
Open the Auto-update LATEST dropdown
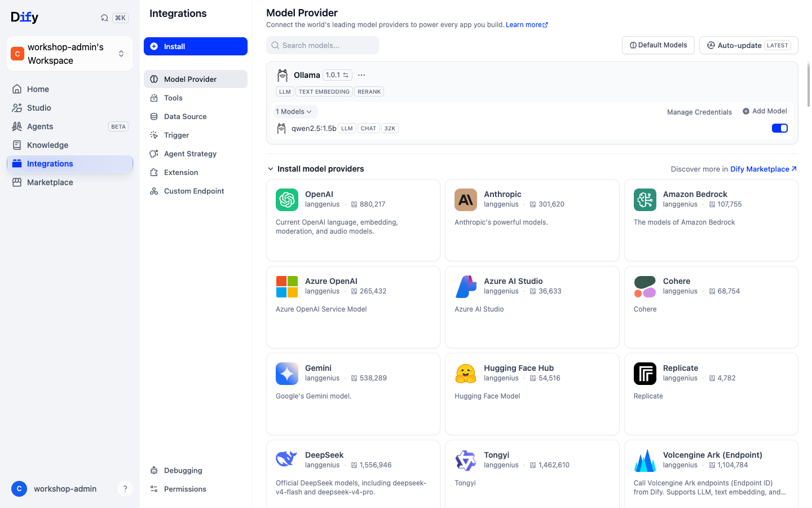point(749,45)
